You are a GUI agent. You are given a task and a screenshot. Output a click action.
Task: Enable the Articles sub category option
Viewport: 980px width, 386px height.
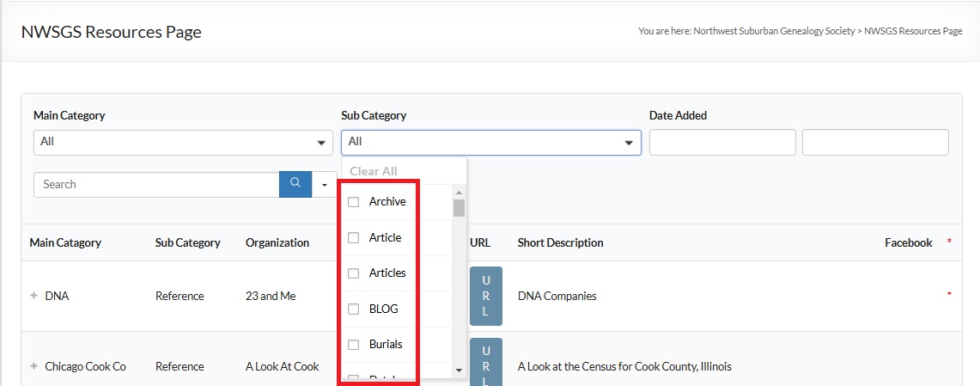tap(353, 273)
